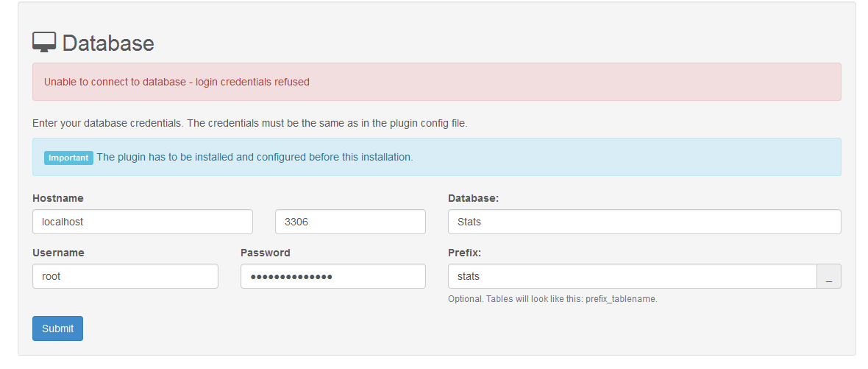Click the blue Important badge
Viewport: 868px width, 369px height.
click(68, 158)
